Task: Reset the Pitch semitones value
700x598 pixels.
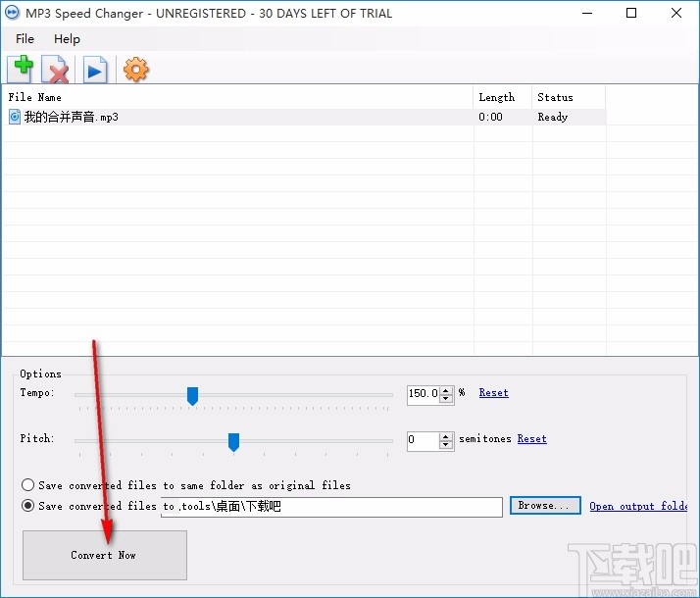Action: click(531, 438)
